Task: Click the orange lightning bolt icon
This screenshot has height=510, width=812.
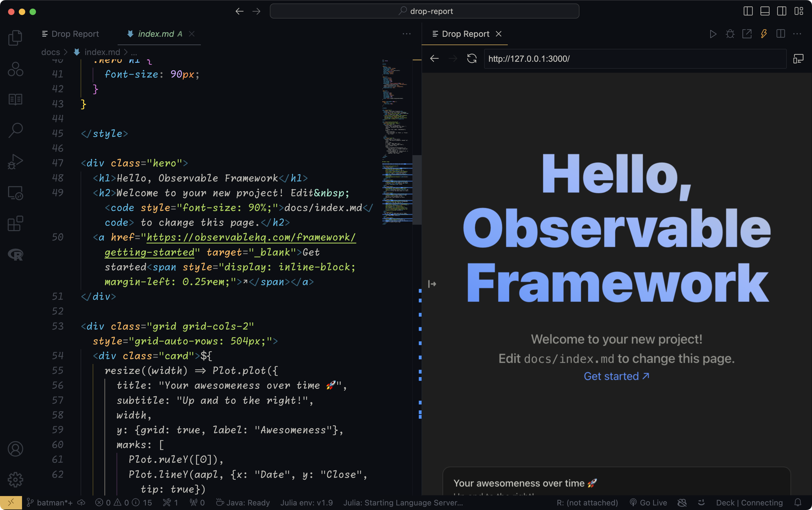Action: pos(764,34)
